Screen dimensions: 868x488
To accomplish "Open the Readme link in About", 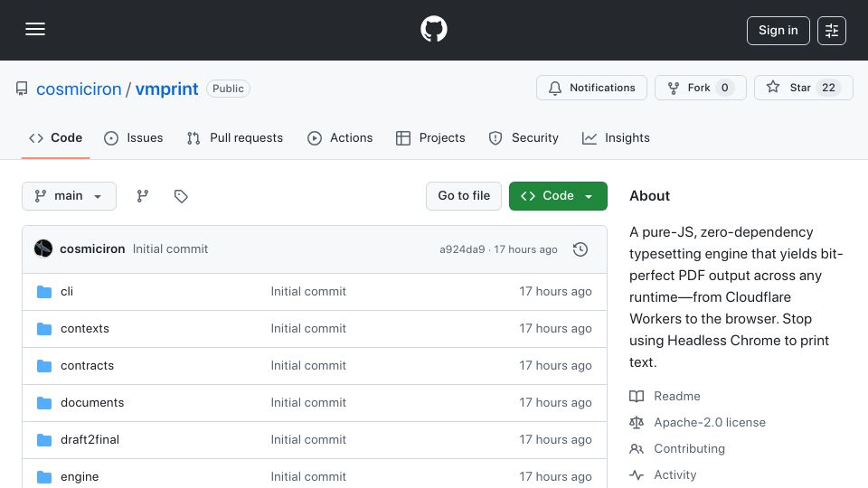I will click(x=677, y=396).
